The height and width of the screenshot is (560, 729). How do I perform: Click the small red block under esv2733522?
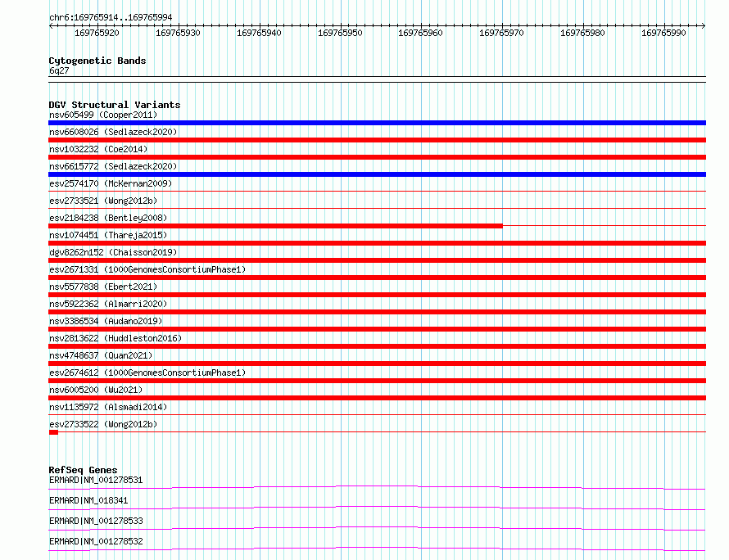(x=53, y=432)
